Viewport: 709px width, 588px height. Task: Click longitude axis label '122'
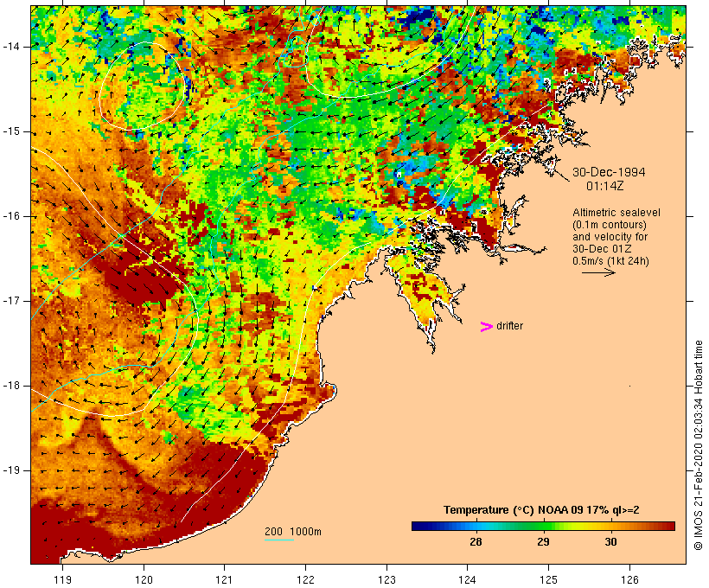(306, 579)
